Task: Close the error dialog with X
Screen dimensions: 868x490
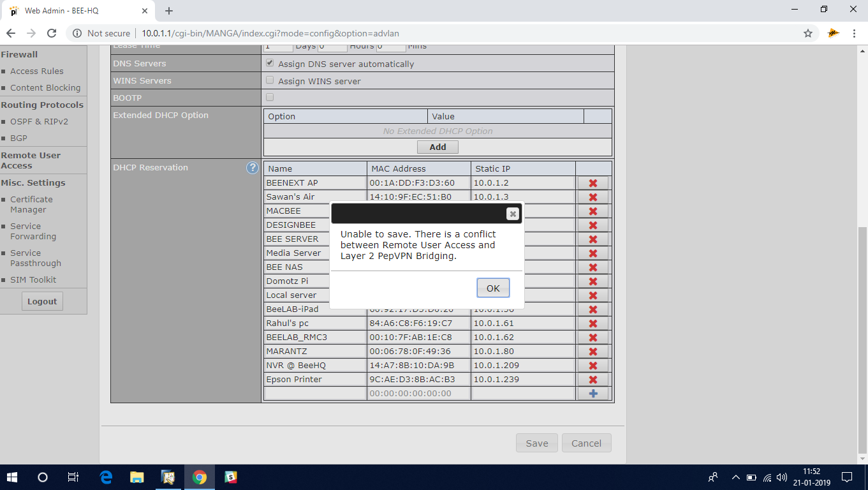Action: 512,214
